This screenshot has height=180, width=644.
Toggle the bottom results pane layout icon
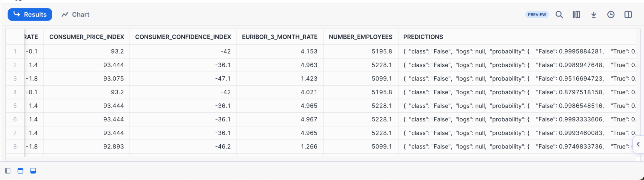(33, 171)
